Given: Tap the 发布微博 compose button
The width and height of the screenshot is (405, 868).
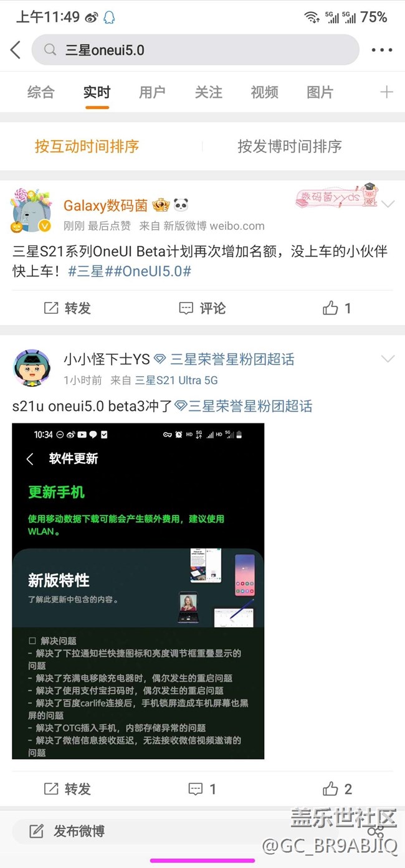Looking at the screenshot, I should [67, 831].
